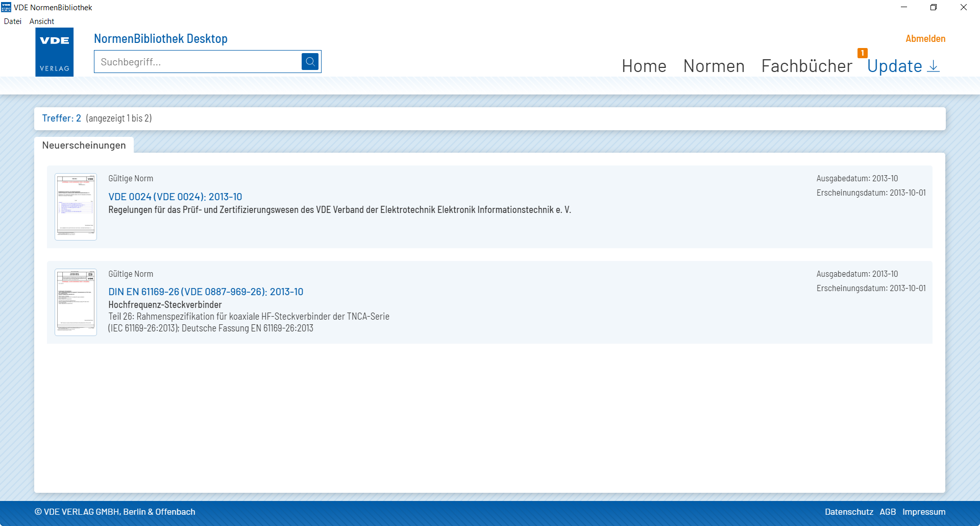Viewport: 980px width, 526px height.
Task: Open the Impressum footer link
Action: coord(924,512)
